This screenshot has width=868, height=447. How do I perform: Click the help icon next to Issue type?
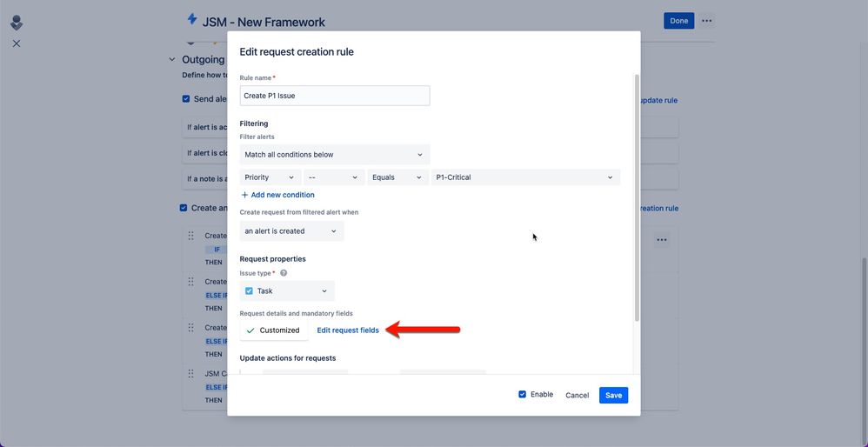pyautogui.click(x=284, y=273)
